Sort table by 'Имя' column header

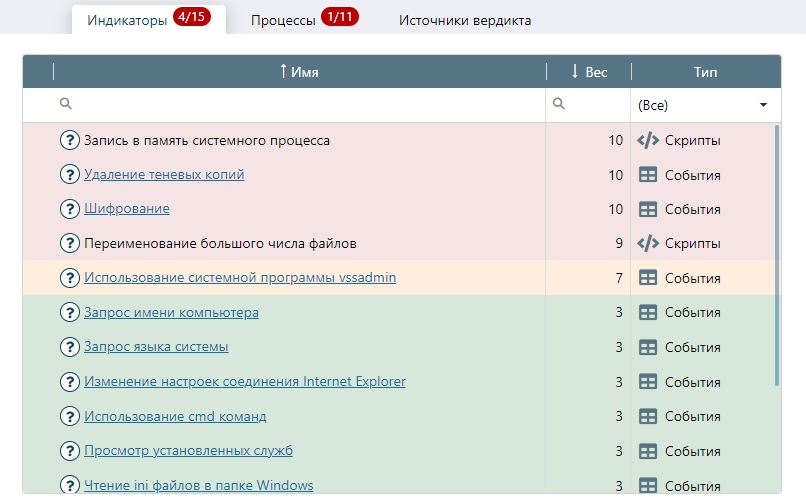click(300, 72)
